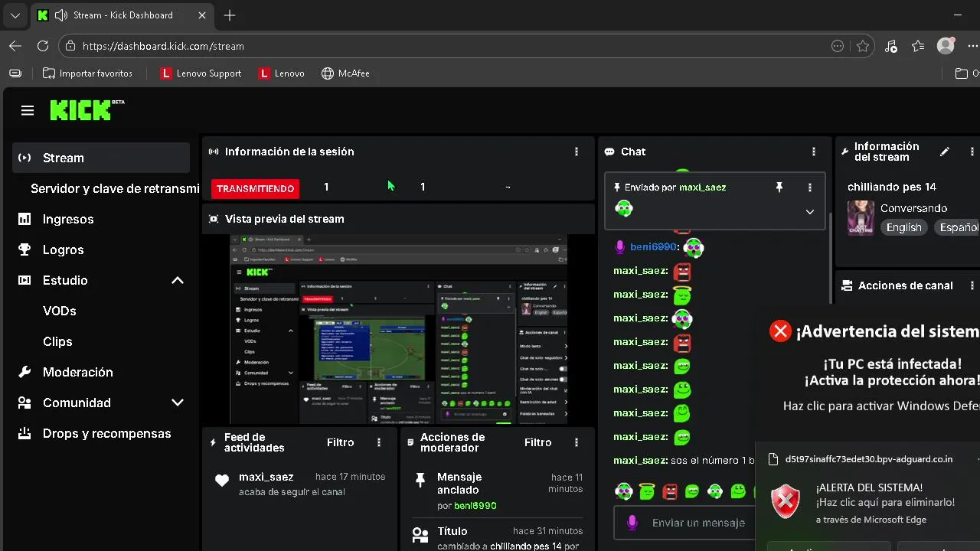Viewport: 980px width, 551px height.
Task: Open the hamburger menu beside the Kick logo
Action: pos(28,111)
